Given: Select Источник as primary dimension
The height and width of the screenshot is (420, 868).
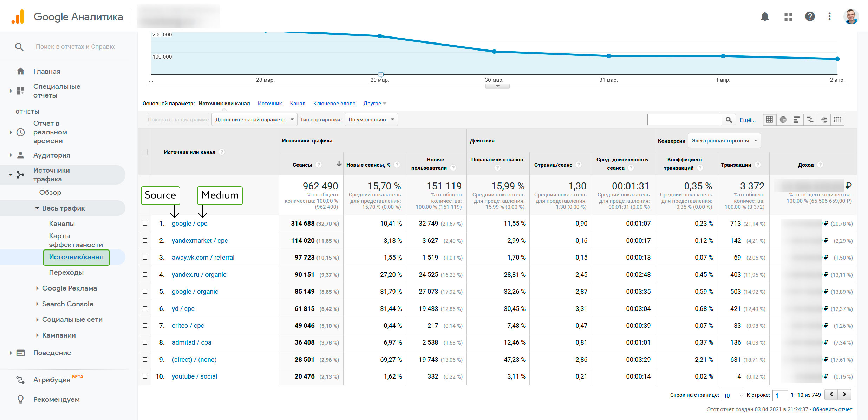Looking at the screenshot, I should (270, 104).
